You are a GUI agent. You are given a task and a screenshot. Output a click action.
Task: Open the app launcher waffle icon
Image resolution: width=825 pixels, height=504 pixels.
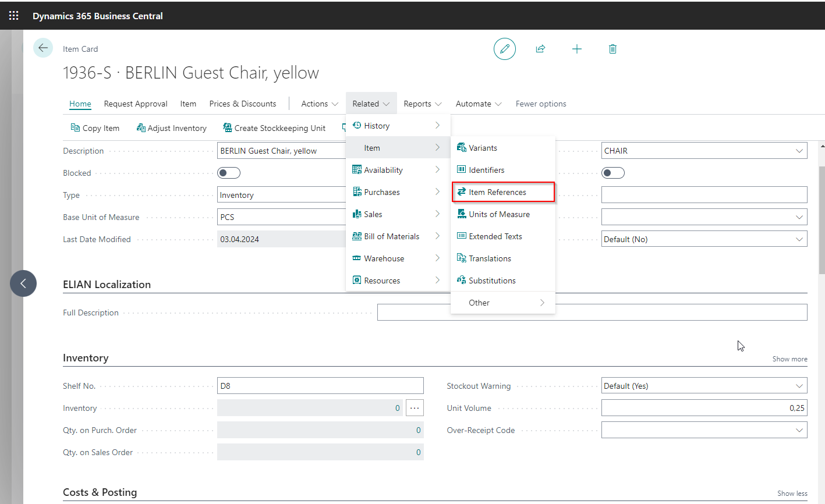click(x=14, y=16)
